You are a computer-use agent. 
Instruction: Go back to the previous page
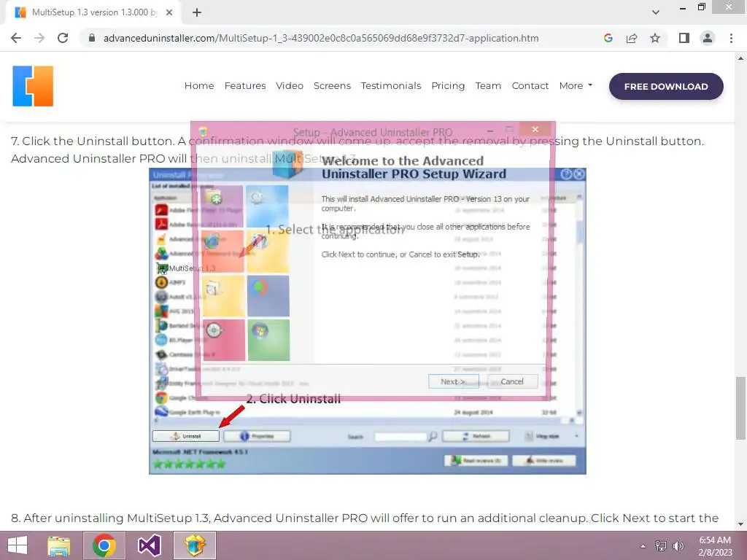pyautogui.click(x=16, y=38)
